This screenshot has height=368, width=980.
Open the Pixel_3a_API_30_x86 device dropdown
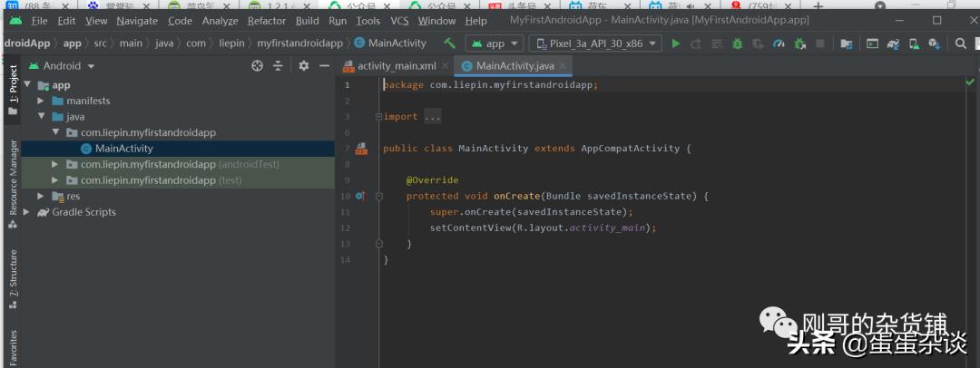[596, 43]
